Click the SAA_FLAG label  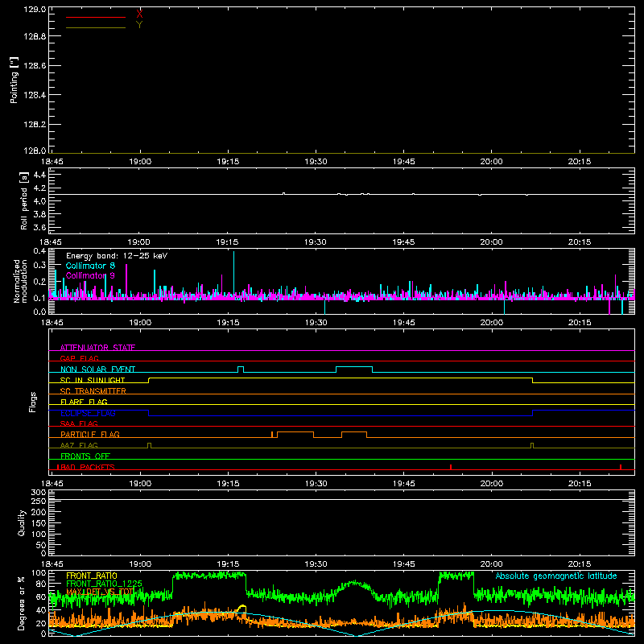pyautogui.click(x=79, y=423)
